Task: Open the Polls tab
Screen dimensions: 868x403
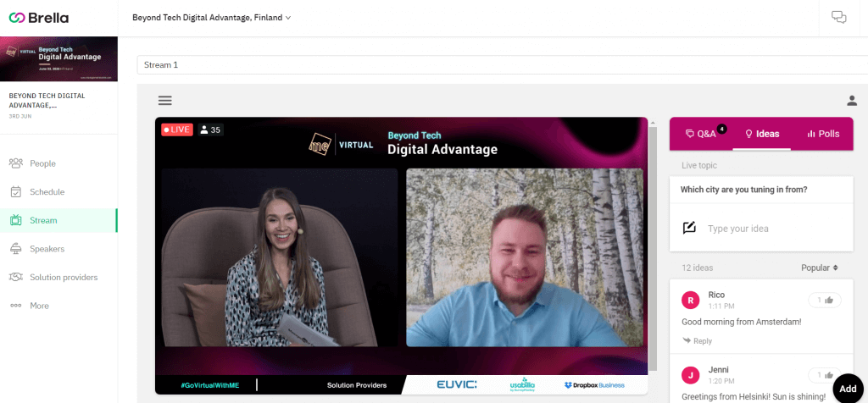Action: (x=823, y=134)
